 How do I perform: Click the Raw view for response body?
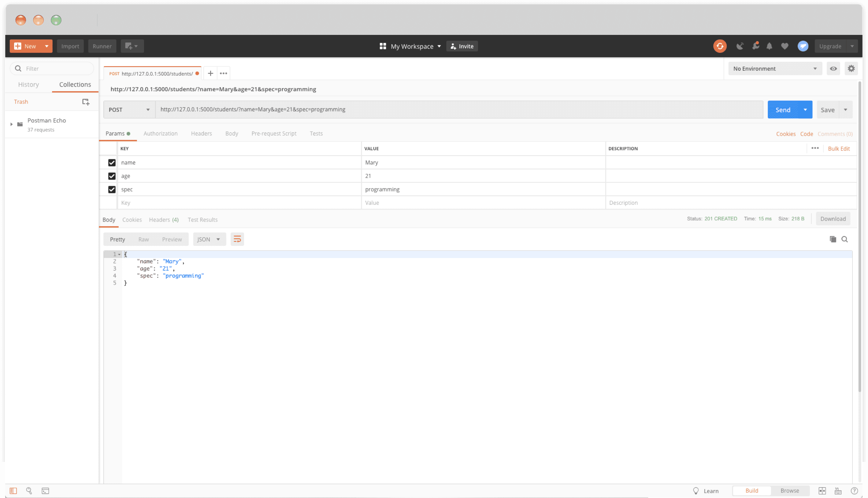point(143,238)
